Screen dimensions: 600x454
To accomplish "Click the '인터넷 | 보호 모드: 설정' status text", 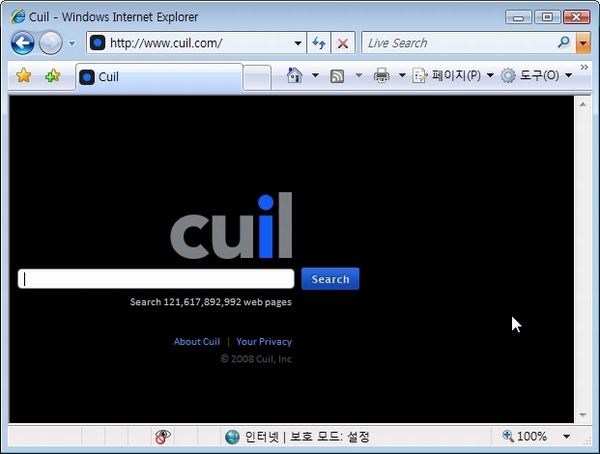I will [x=307, y=436].
